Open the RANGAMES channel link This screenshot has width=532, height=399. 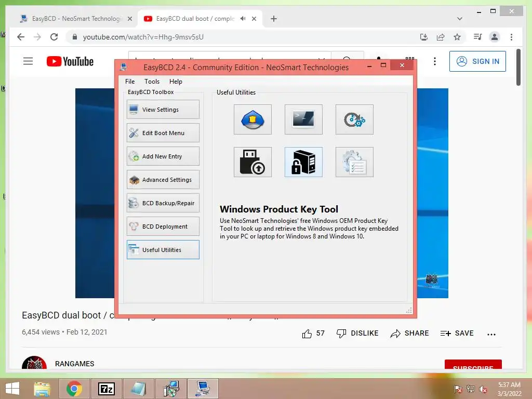tap(75, 364)
